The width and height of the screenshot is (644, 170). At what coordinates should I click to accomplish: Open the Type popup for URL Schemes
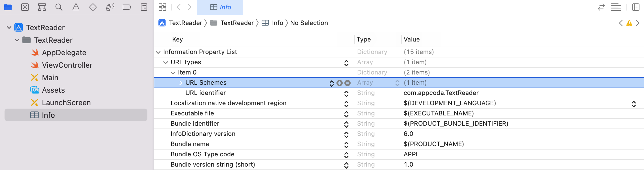[x=397, y=83]
